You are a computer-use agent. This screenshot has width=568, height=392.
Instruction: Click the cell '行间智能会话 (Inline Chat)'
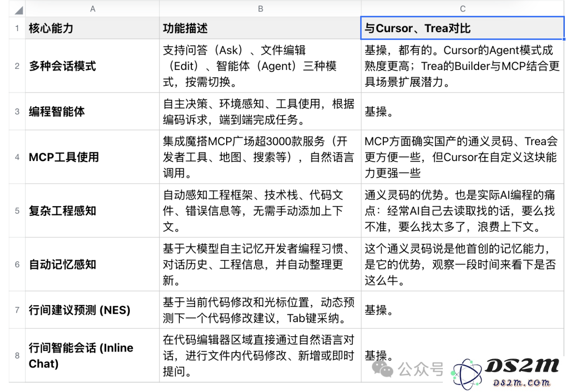(x=93, y=355)
